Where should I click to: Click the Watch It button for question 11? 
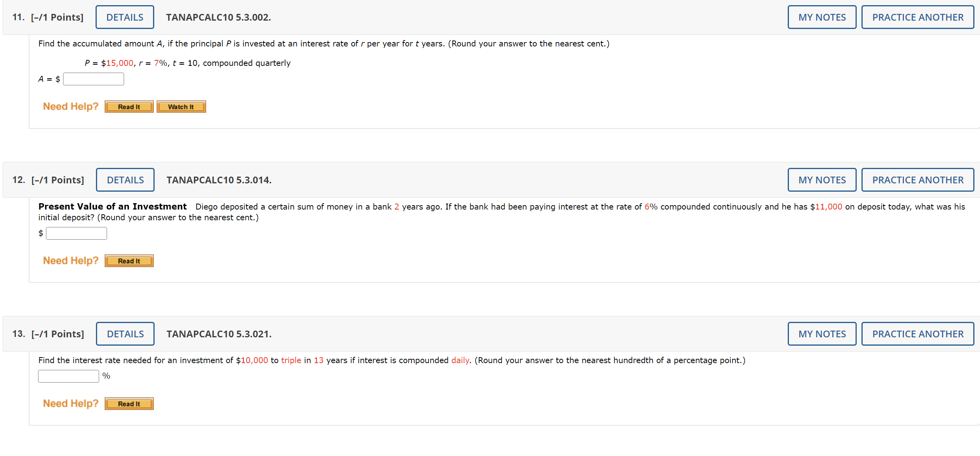181,106
